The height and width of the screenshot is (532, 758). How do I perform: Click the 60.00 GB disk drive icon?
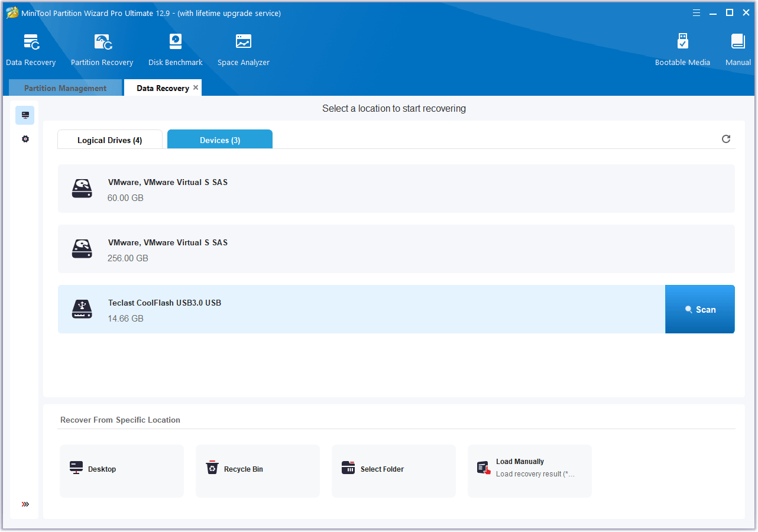tap(82, 189)
